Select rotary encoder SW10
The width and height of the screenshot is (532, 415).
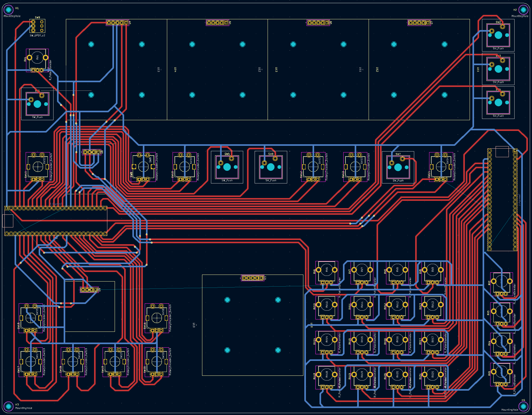tap(184, 167)
